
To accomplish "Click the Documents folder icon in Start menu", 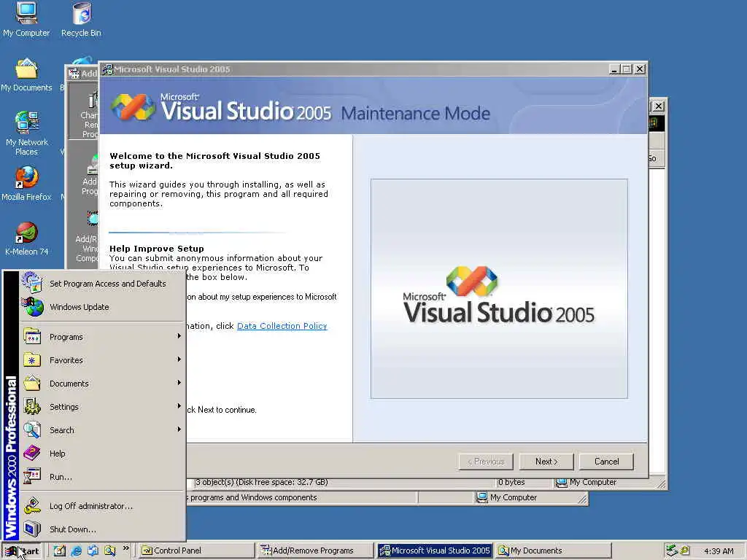I will pyautogui.click(x=32, y=384).
